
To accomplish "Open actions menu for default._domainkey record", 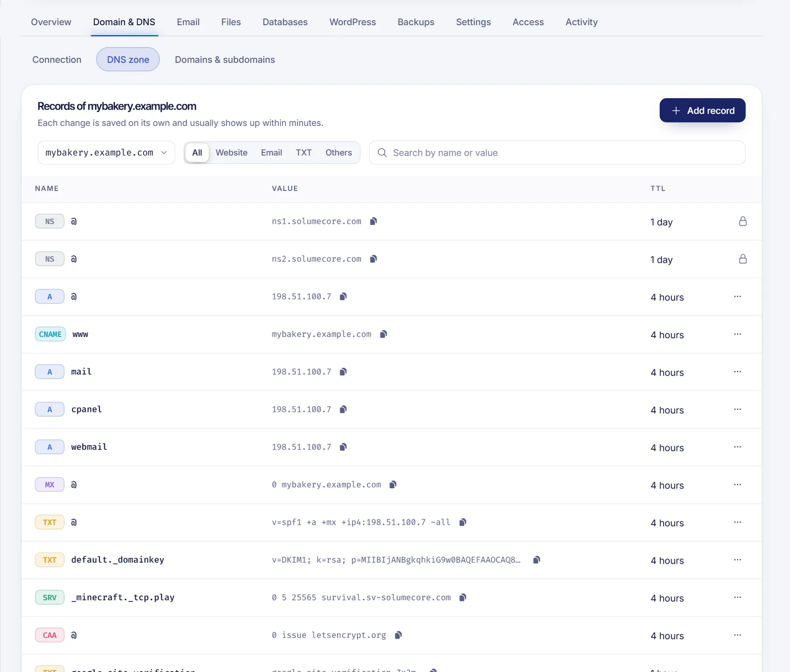I will (738, 560).
